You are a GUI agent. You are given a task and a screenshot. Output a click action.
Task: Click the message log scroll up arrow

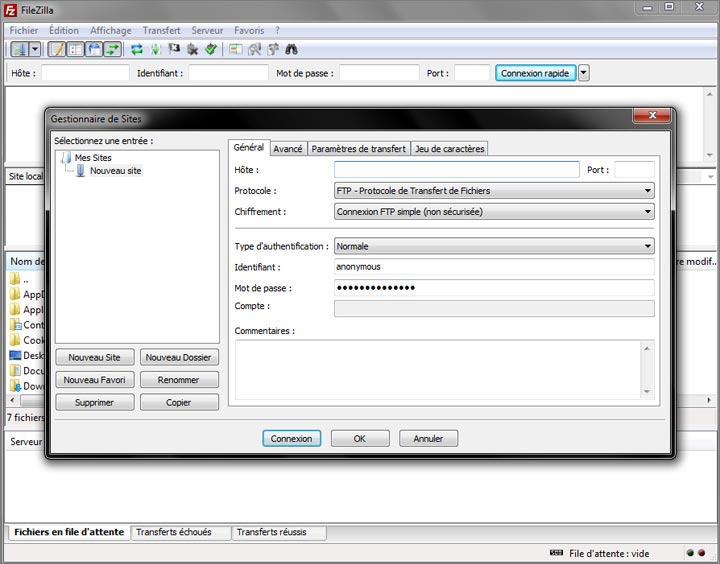pyautogui.click(x=709, y=94)
